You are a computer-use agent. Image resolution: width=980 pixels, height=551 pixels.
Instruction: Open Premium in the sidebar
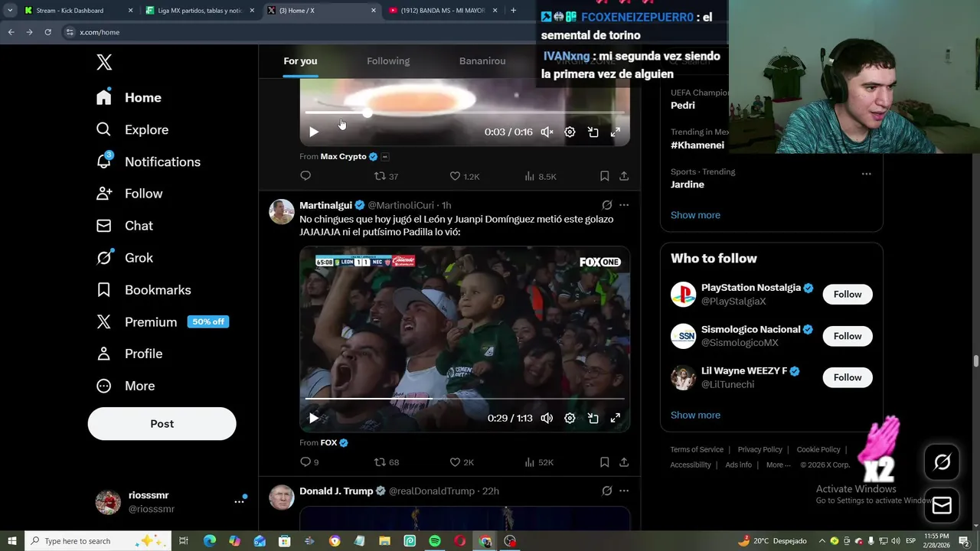(x=162, y=322)
